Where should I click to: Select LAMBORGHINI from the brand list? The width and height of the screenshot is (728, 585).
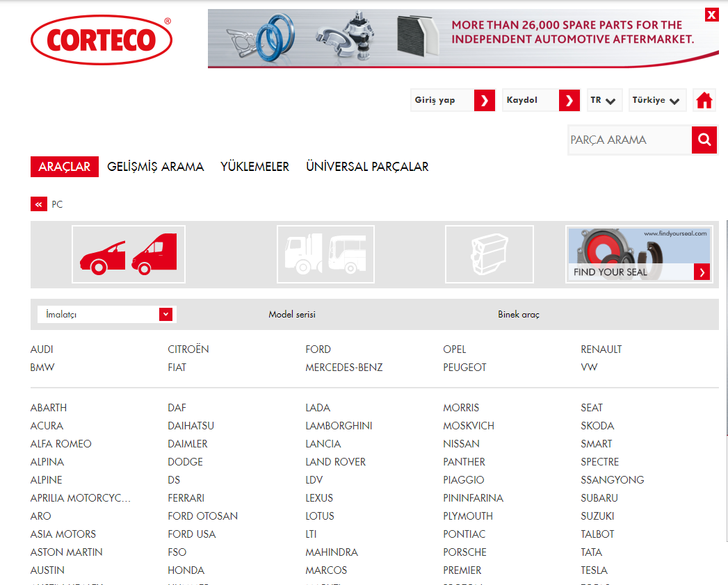pyautogui.click(x=339, y=426)
